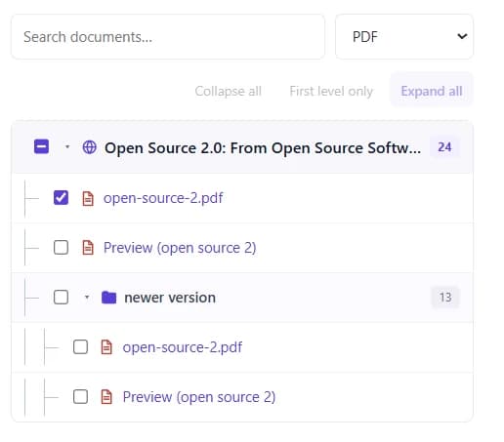This screenshot has height=442, width=504.
Task: Open the PDF file type dropdown
Action: click(x=404, y=36)
